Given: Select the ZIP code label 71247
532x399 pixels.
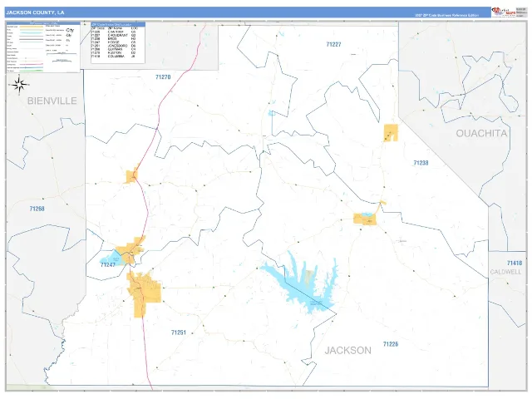Looking at the screenshot, I should point(107,264).
